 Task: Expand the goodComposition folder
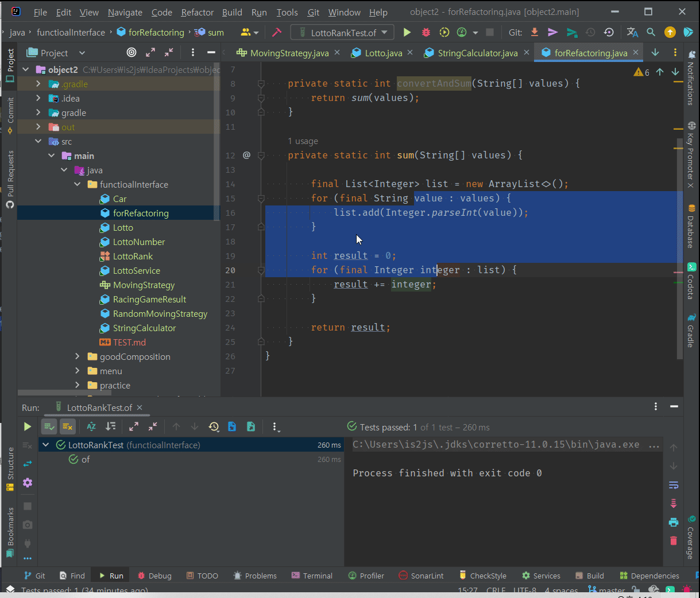click(78, 357)
